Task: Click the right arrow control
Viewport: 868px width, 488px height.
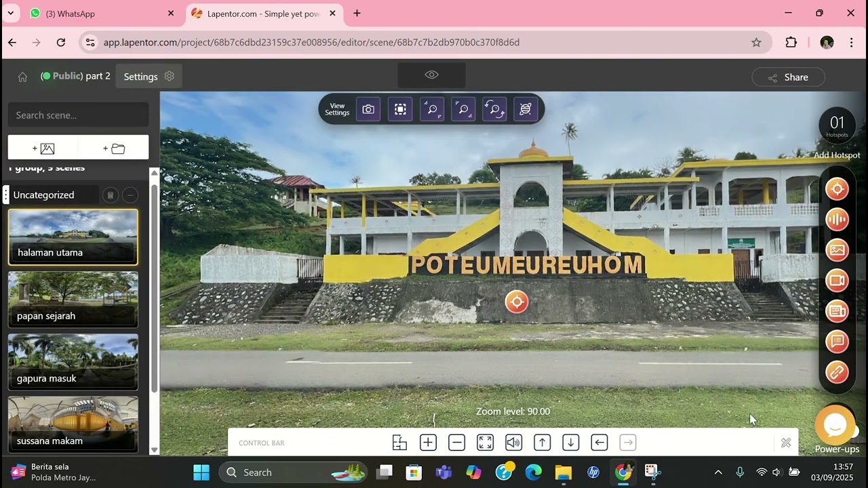Action: click(628, 443)
